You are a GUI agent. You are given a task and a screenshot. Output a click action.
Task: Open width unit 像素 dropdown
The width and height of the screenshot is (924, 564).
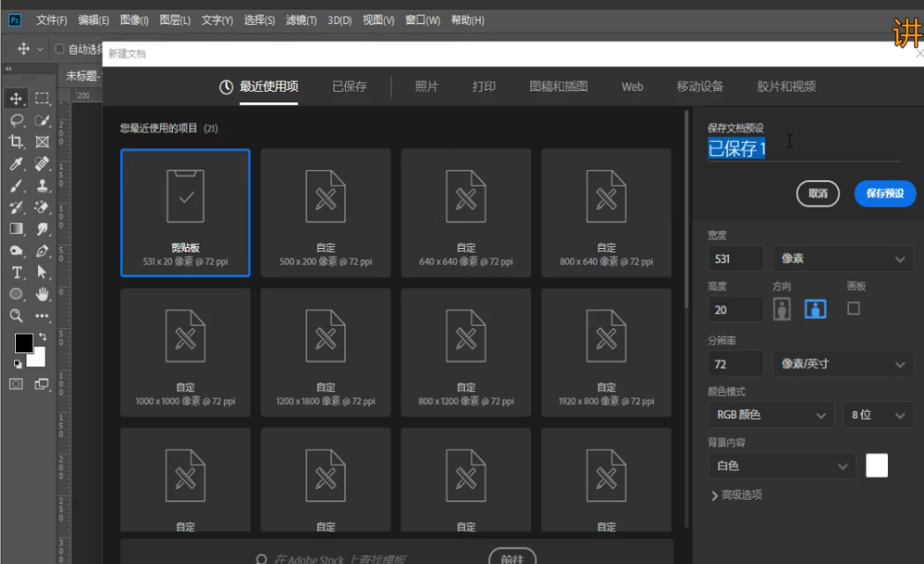(843, 259)
